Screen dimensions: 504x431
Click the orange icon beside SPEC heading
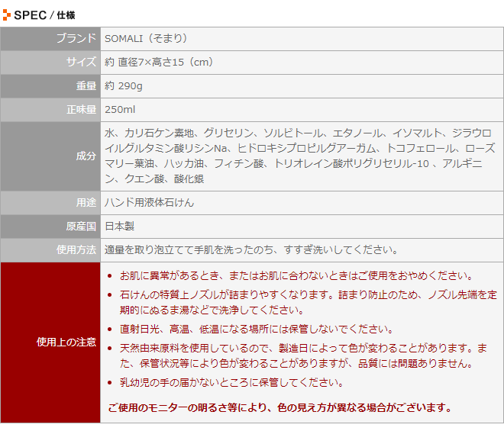7,14
